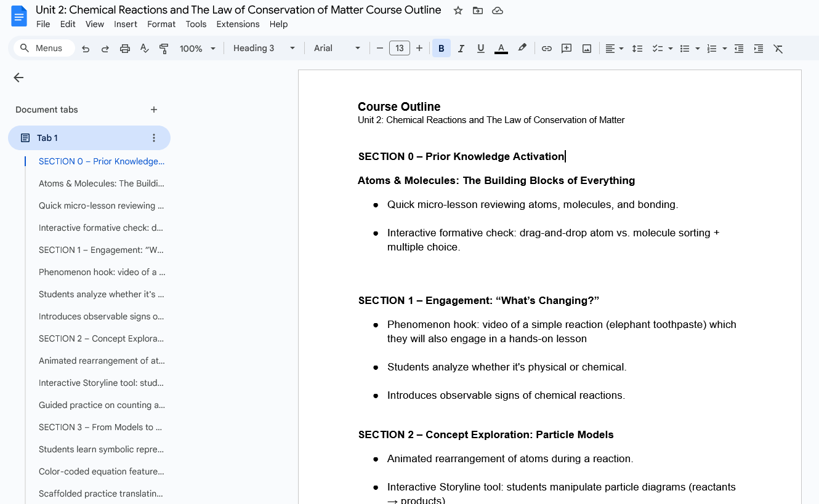Jump to SECTION 0 outline entry
819x504 pixels.
coord(102,161)
